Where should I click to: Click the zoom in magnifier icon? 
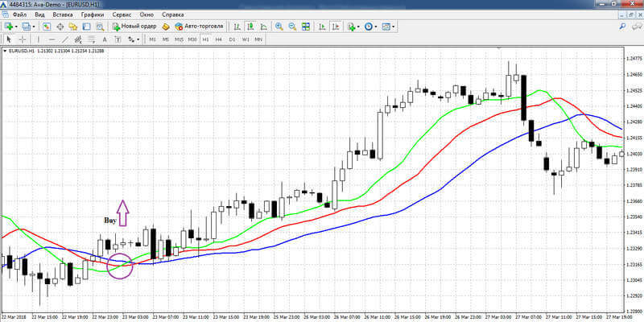(x=279, y=27)
